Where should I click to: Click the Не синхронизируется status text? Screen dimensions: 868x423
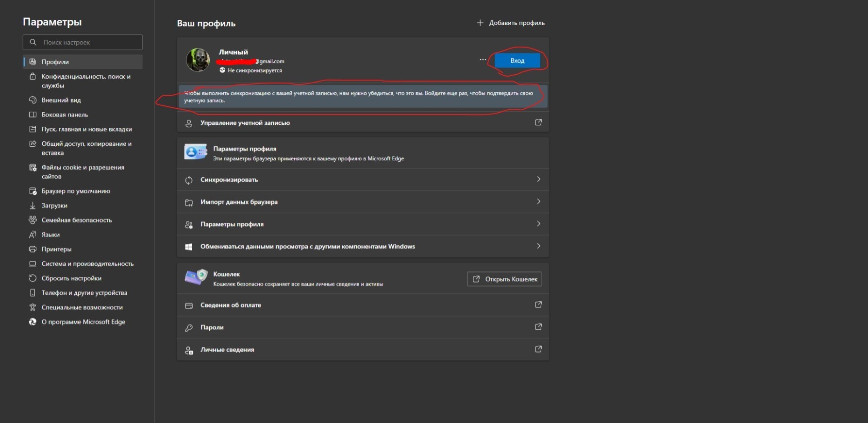point(255,70)
